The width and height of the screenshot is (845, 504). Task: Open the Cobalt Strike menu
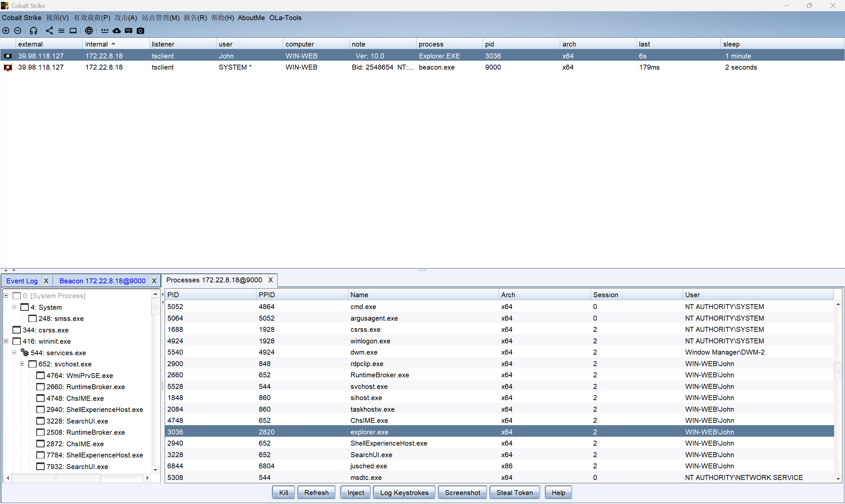(x=22, y=18)
